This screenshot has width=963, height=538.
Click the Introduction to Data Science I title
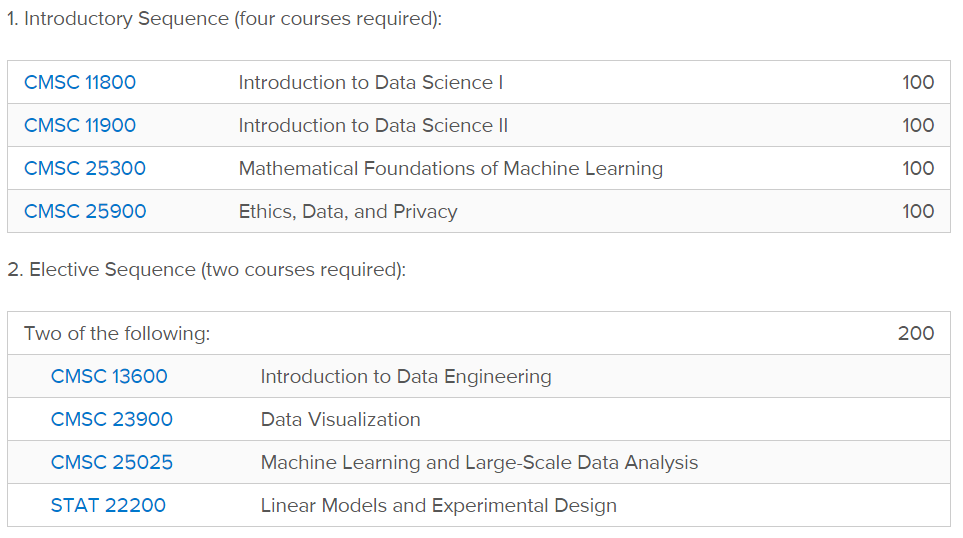(371, 83)
